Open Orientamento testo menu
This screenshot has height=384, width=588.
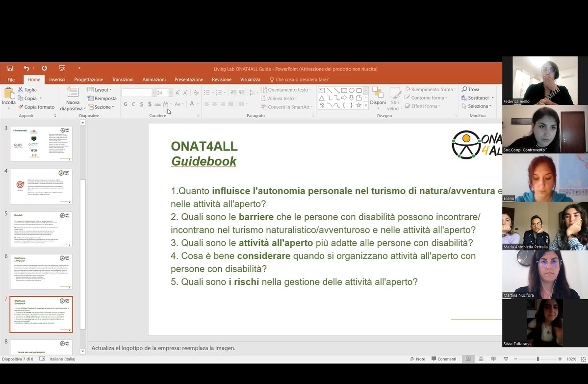pyautogui.click(x=286, y=90)
